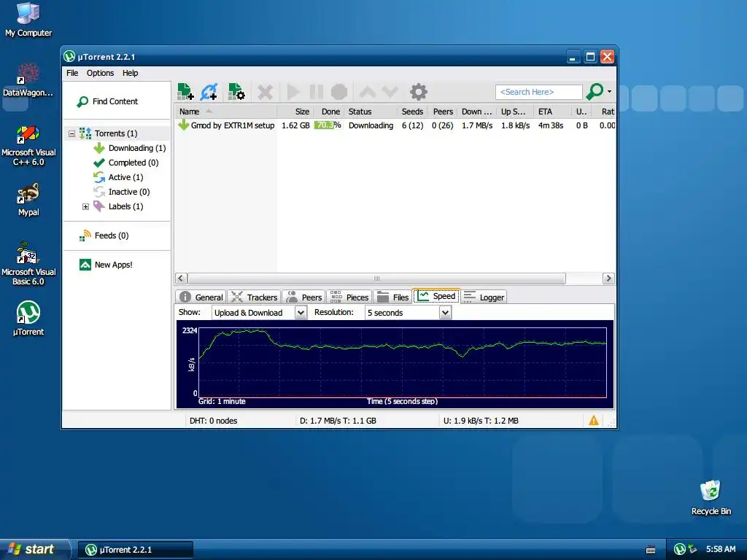Select Active (1) category
Image resolution: width=747 pixels, height=560 pixels.
tap(119, 177)
